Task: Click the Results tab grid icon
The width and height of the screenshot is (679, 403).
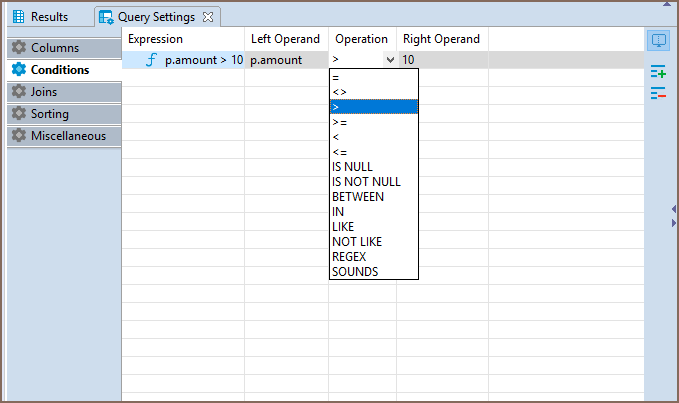Action: click(18, 17)
